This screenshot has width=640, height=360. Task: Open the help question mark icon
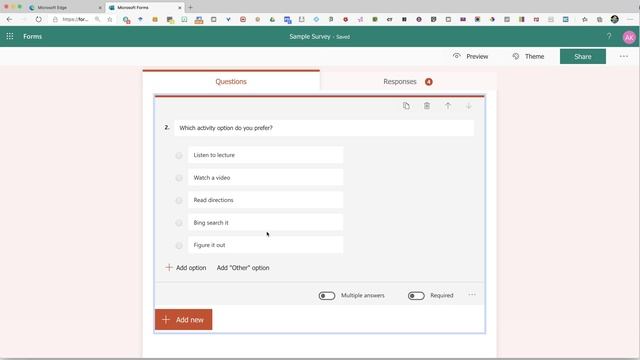click(609, 36)
